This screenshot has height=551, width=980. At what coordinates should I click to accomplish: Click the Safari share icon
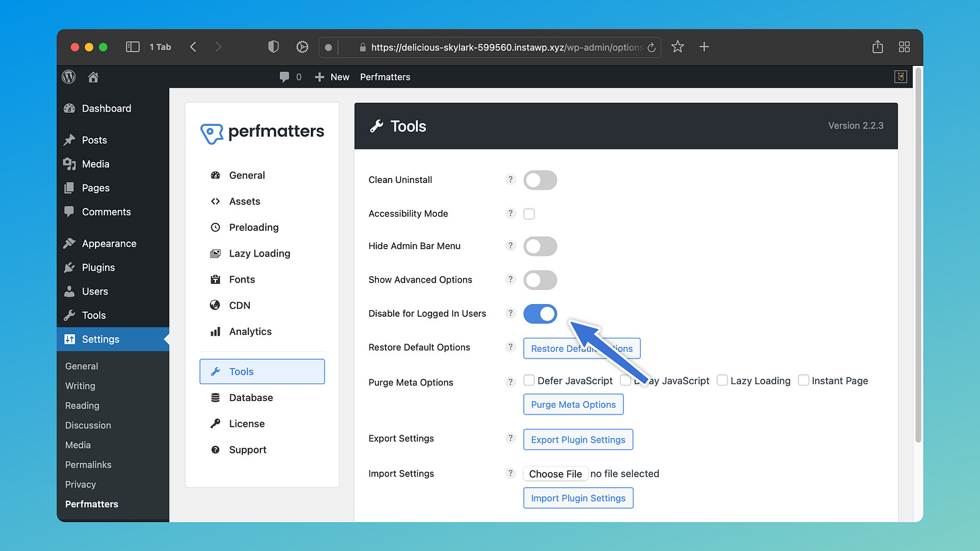[878, 46]
